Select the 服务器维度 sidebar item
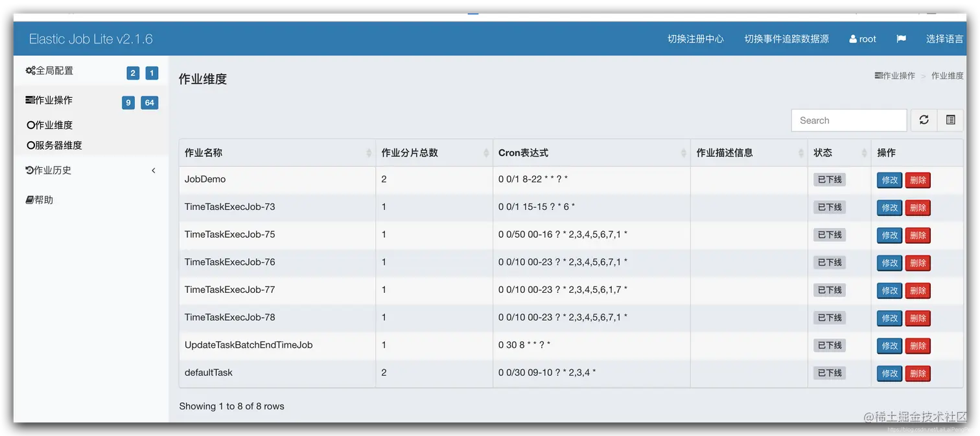This screenshot has height=436, width=980. pos(54,145)
